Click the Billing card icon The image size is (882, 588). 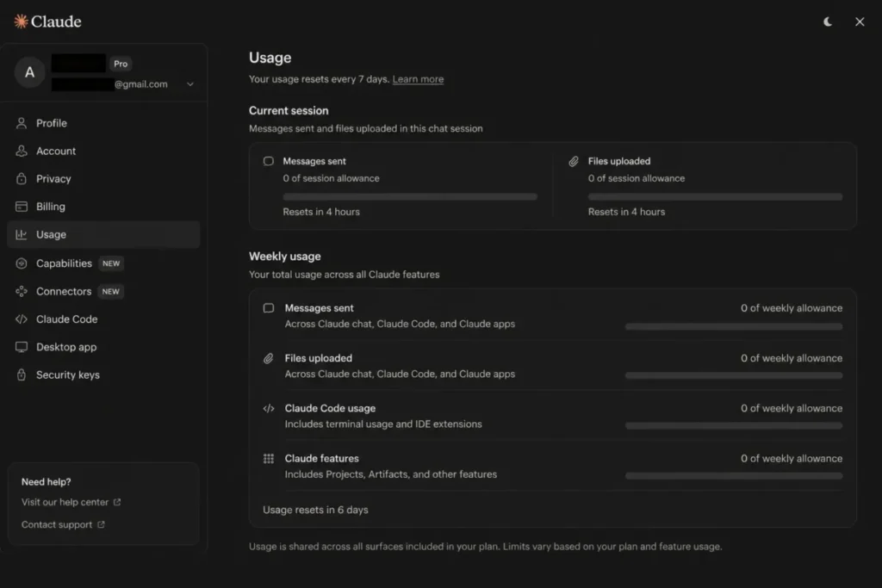(x=22, y=207)
